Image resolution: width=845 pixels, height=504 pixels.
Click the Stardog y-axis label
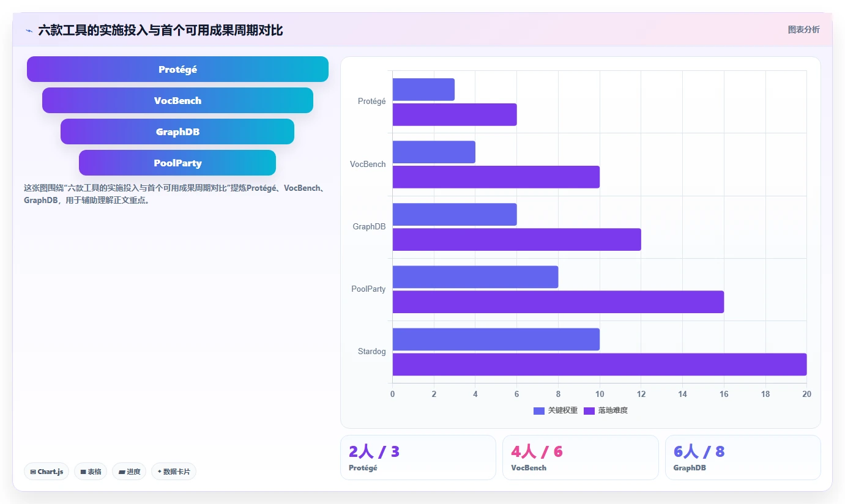(372, 351)
